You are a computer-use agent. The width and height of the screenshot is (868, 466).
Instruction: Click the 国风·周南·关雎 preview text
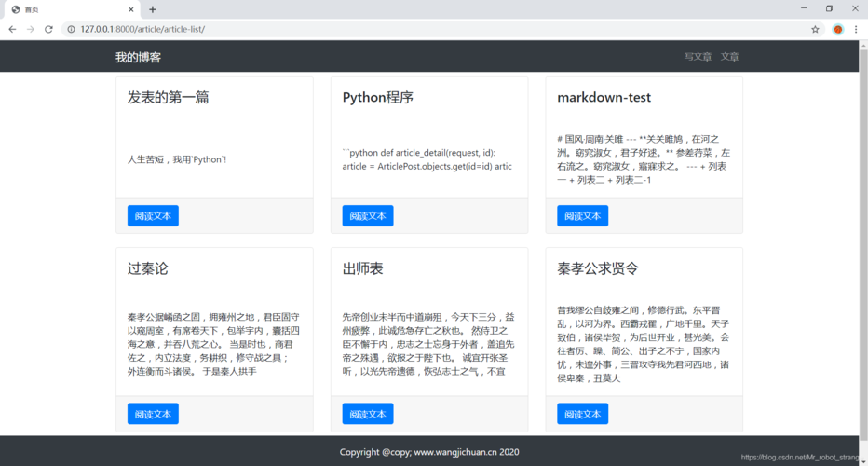(x=644, y=159)
